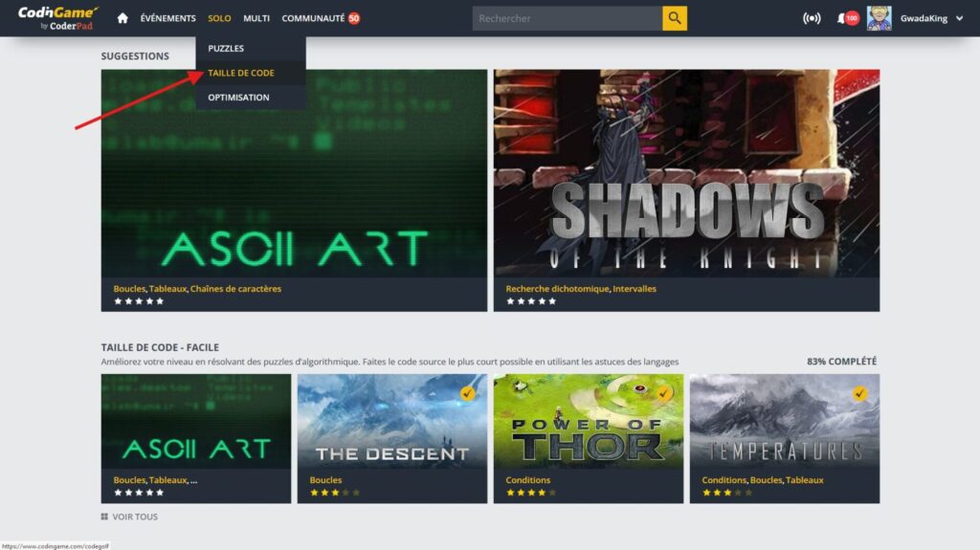Expand the GwadaKing account dropdown arrow
This screenshot has width=980, height=550.
pos(959,18)
